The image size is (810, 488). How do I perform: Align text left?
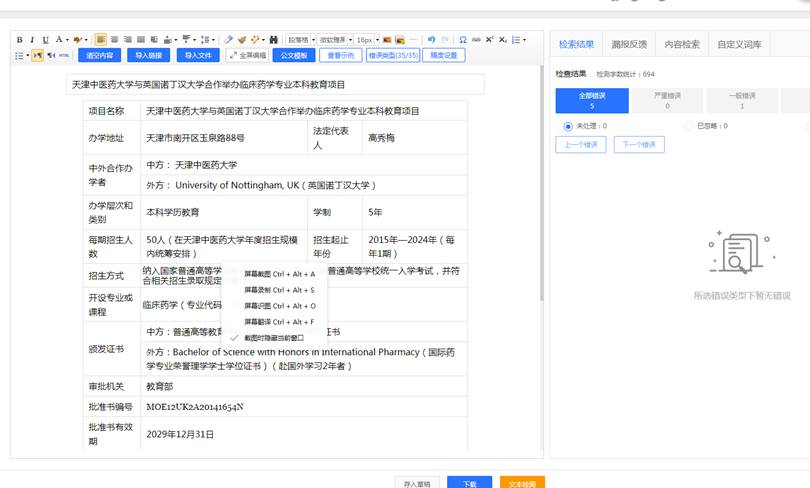pos(101,39)
